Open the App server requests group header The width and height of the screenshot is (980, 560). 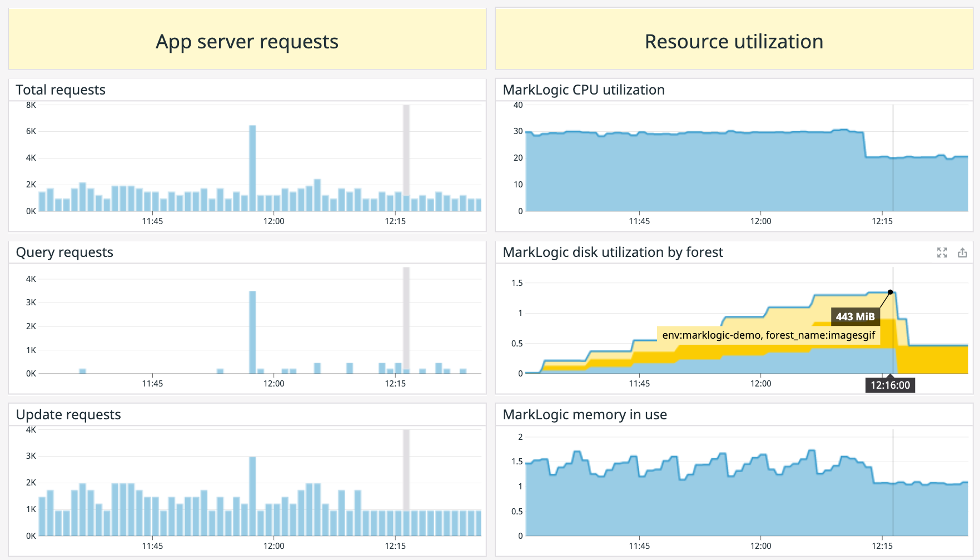tap(247, 41)
